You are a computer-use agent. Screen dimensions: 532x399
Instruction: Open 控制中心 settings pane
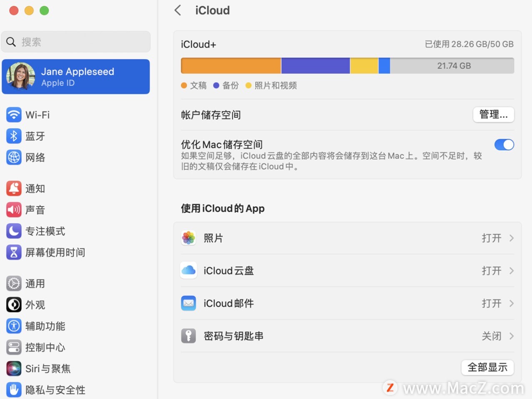[x=75, y=348]
